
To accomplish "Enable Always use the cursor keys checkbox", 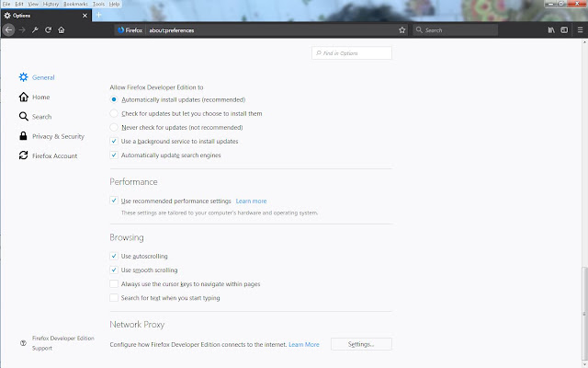I will coord(114,284).
